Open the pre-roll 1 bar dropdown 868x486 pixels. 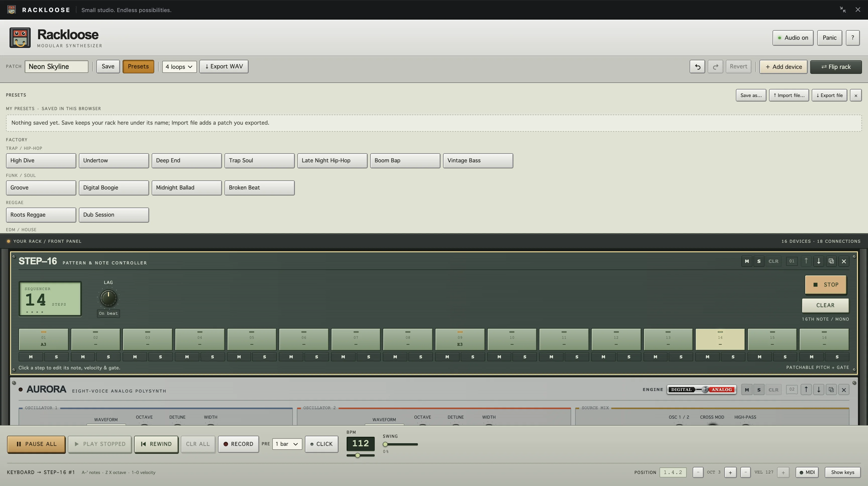[x=287, y=444]
